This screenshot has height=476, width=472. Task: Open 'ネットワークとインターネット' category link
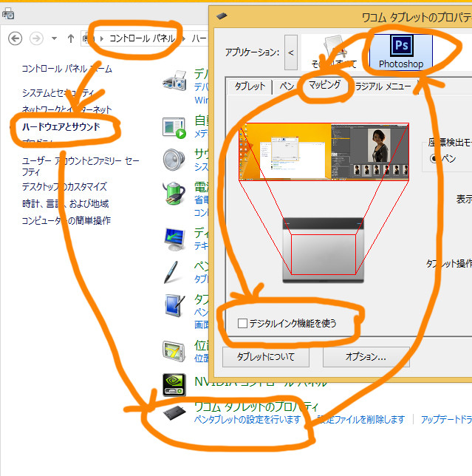pyautogui.click(x=66, y=109)
